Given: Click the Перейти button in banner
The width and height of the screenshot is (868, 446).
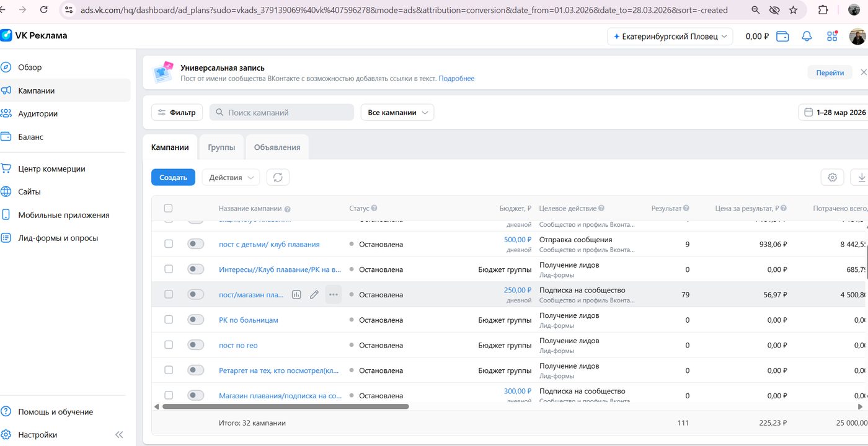Looking at the screenshot, I should pyautogui.click(x=830, y=72).
